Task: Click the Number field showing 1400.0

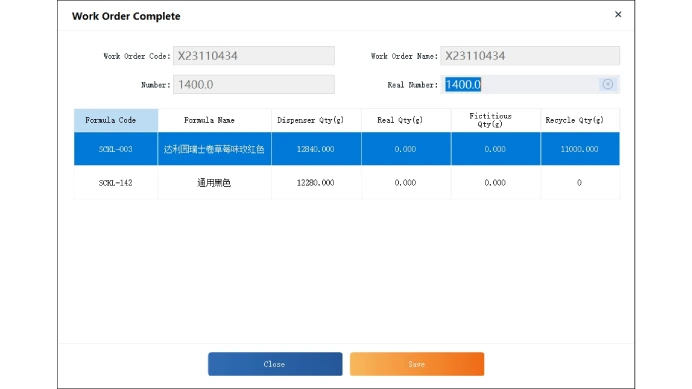Action: click(x=254, y=84)
